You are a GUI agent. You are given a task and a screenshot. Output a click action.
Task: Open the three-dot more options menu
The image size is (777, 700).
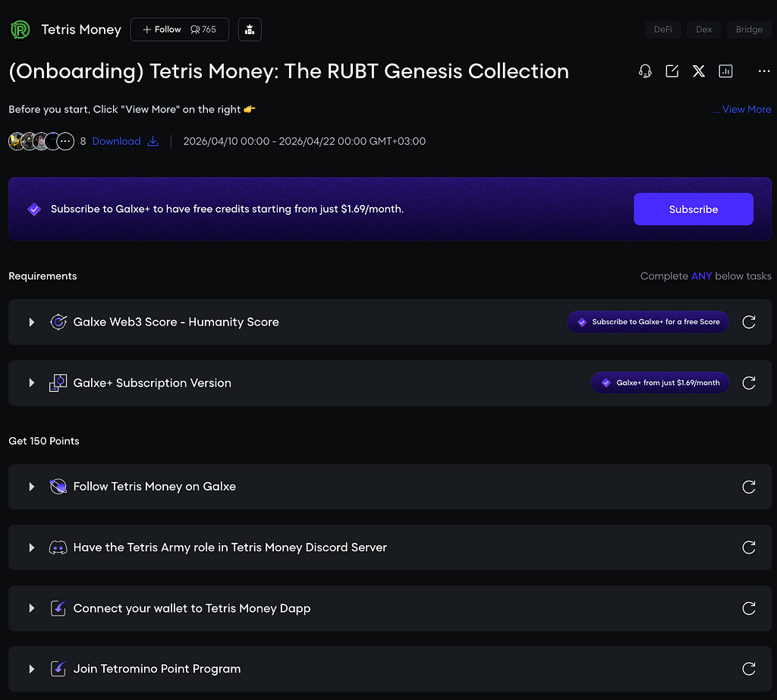[x=764, y=71]
